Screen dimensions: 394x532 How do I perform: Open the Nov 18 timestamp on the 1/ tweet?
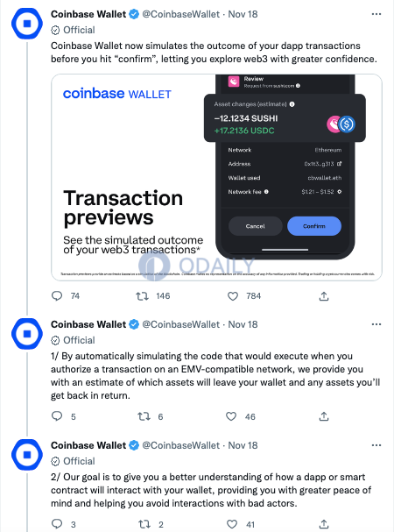(243, 324)
